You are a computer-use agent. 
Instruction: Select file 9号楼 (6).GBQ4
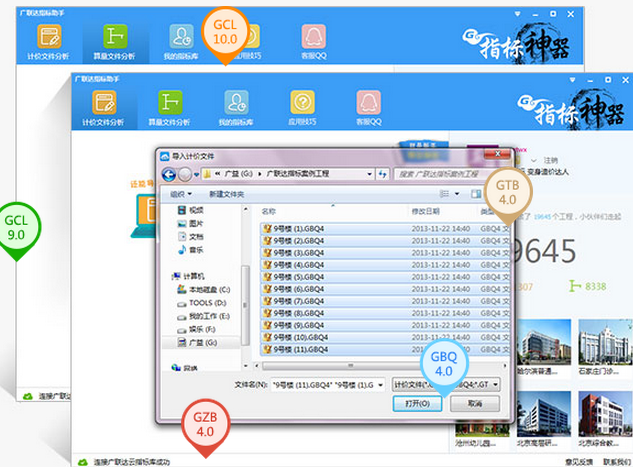385,289
